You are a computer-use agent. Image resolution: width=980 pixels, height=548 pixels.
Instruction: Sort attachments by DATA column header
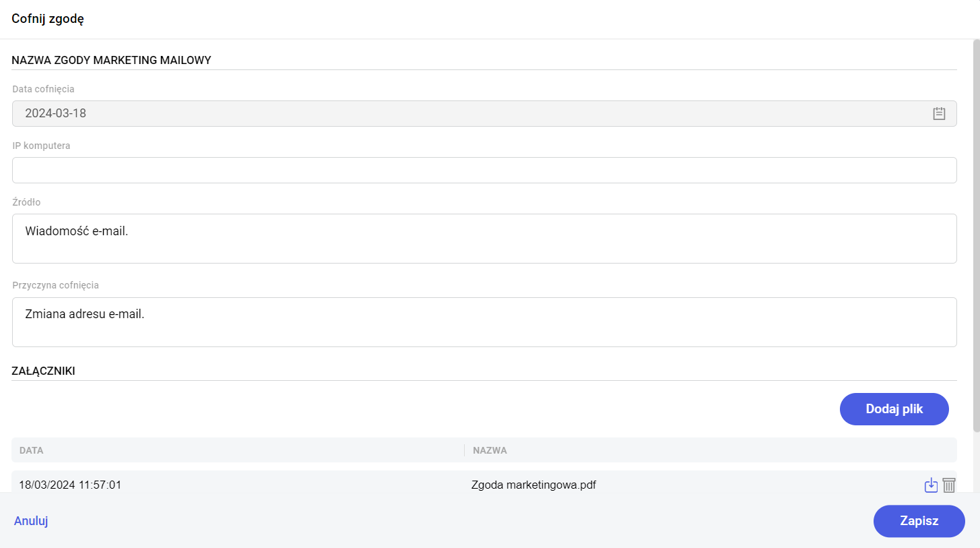(32, 450)
